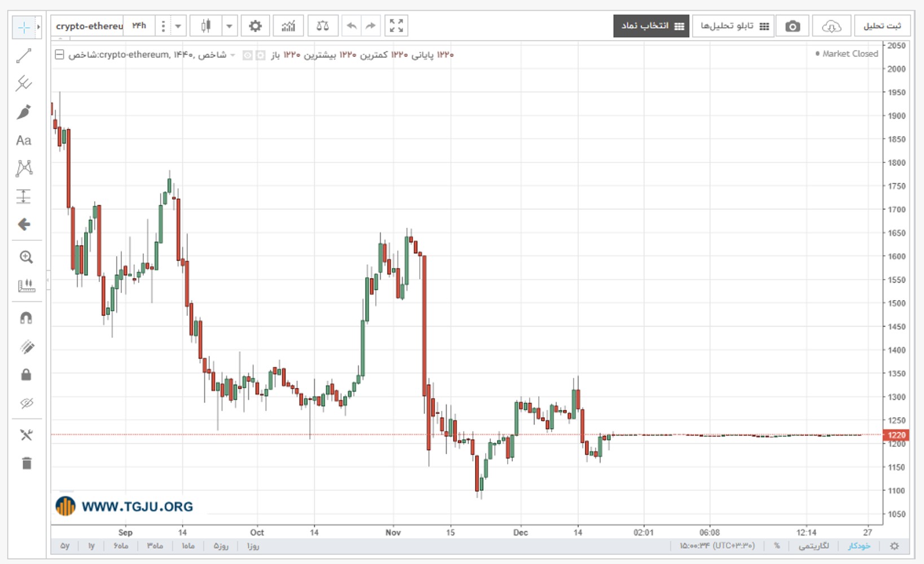Choose the pitchfork drawing tool
Viewport: 924px width, 564px height.
pos(24,83)
